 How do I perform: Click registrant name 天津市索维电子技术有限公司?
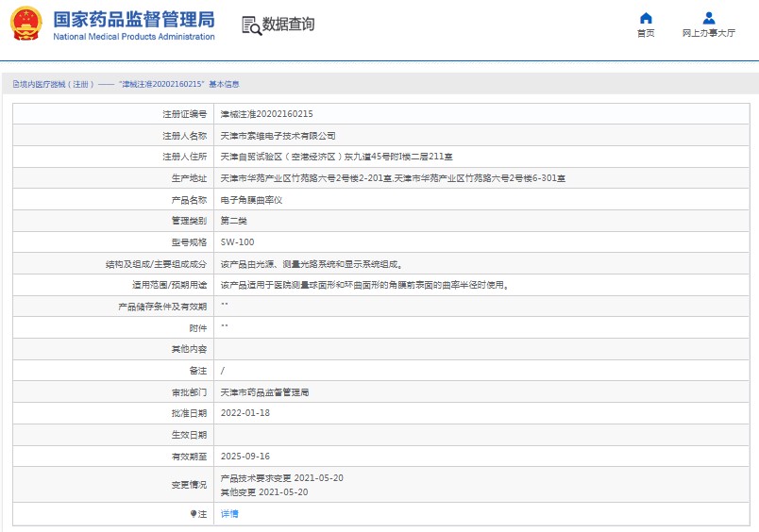278,136
